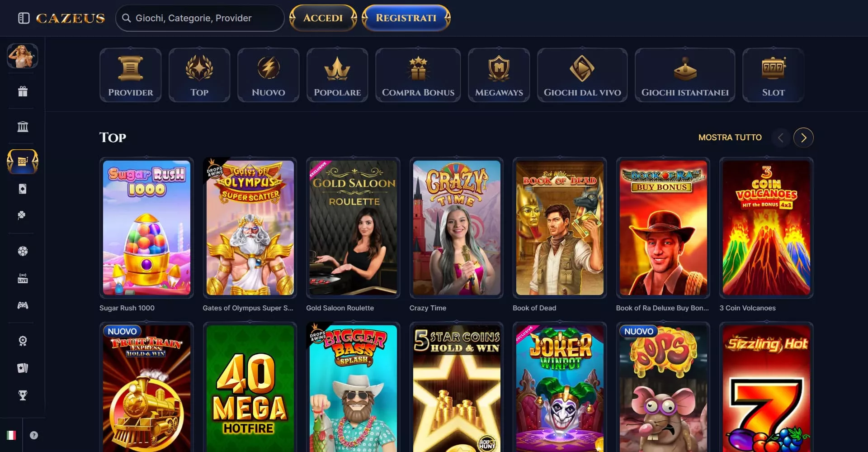The width and height of the screenshot is (868, 452).
Task: Click the Accedi login button
Action: coord(323,18)
